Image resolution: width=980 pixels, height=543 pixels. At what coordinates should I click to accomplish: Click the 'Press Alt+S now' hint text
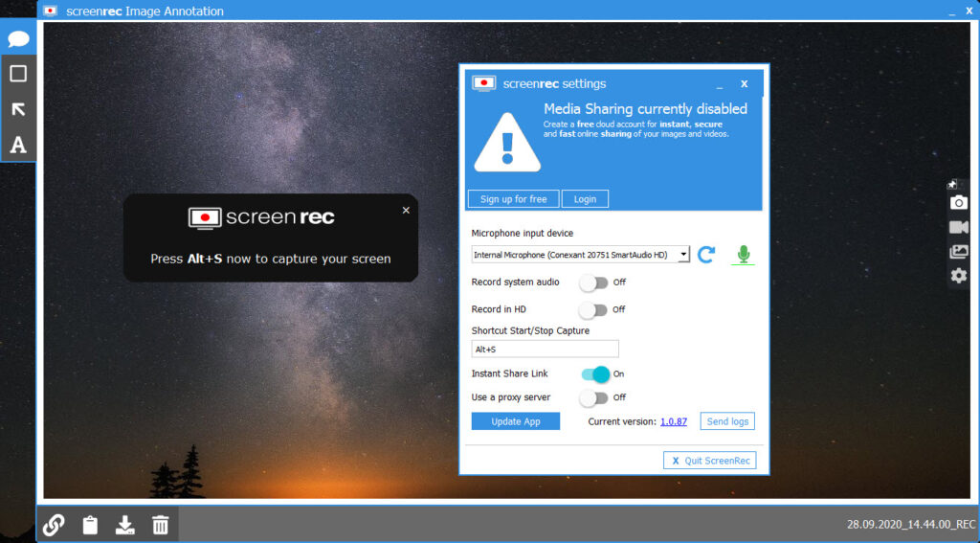(x=271, y=259)
